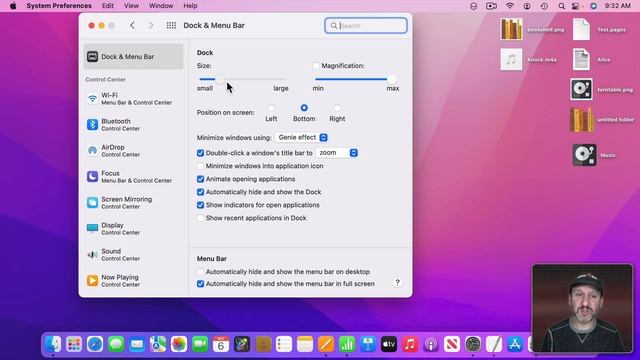The height and width of the screenshot is (360, 640).
Task: Open Finder from the Dock
Action: [53, 344]
